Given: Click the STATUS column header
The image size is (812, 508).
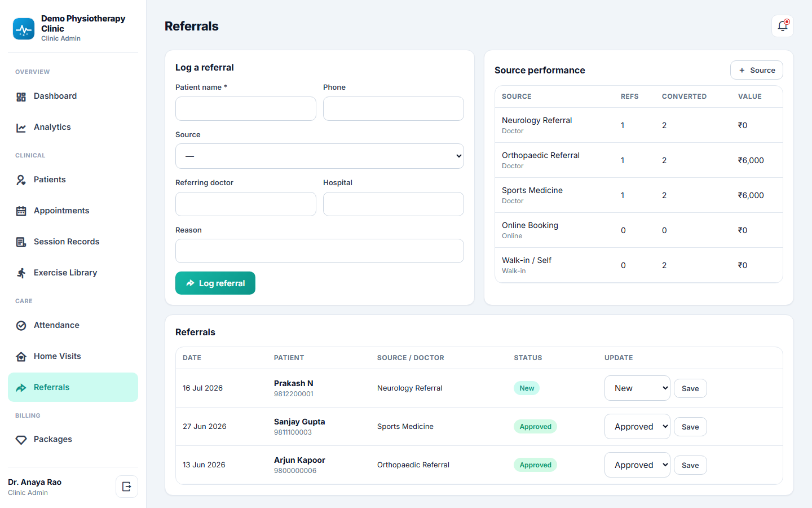Looking at the screenshot, I should [x=528, y=358].
